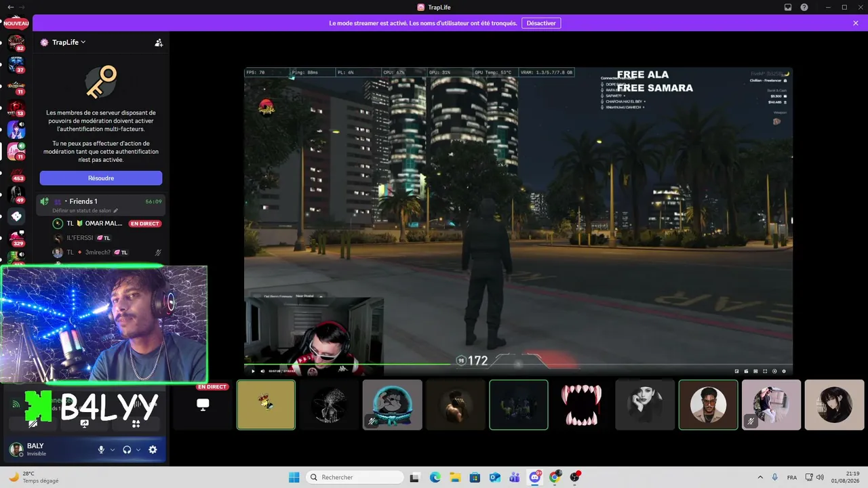Open headphone output options arrow
868x488 pixels.
[x=138, y=449]
